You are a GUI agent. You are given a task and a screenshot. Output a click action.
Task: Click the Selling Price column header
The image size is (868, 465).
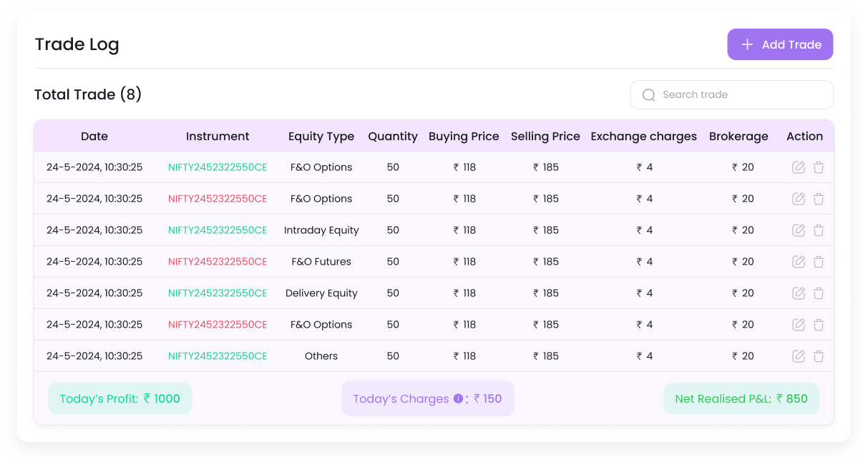click(545, 137)
